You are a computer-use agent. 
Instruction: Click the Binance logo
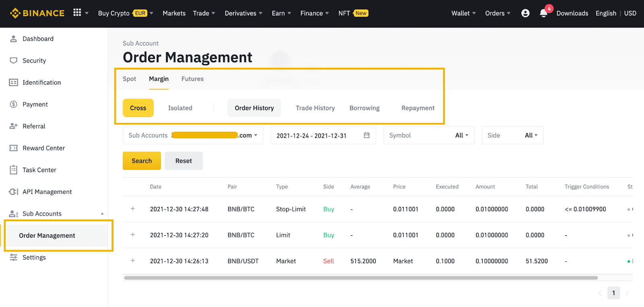tap(37, 13)
